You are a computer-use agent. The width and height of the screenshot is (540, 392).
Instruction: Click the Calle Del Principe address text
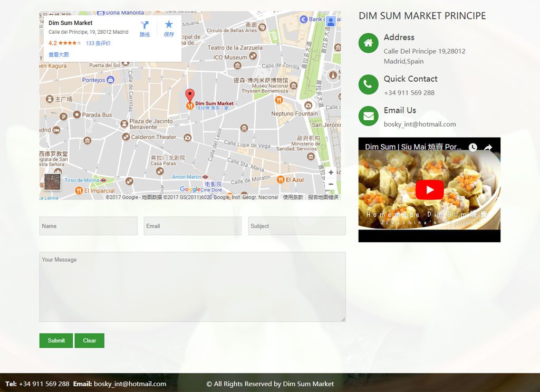tap(425, 56)
